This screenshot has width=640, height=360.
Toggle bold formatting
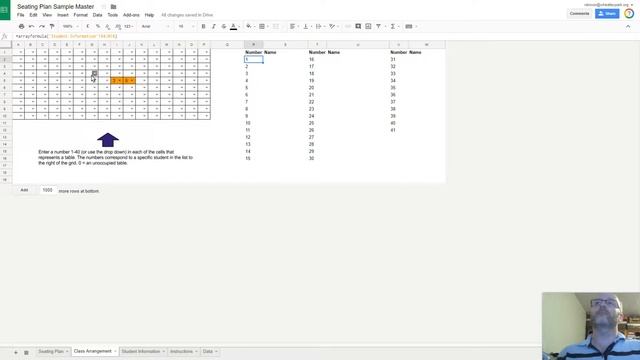pos(203,26)
